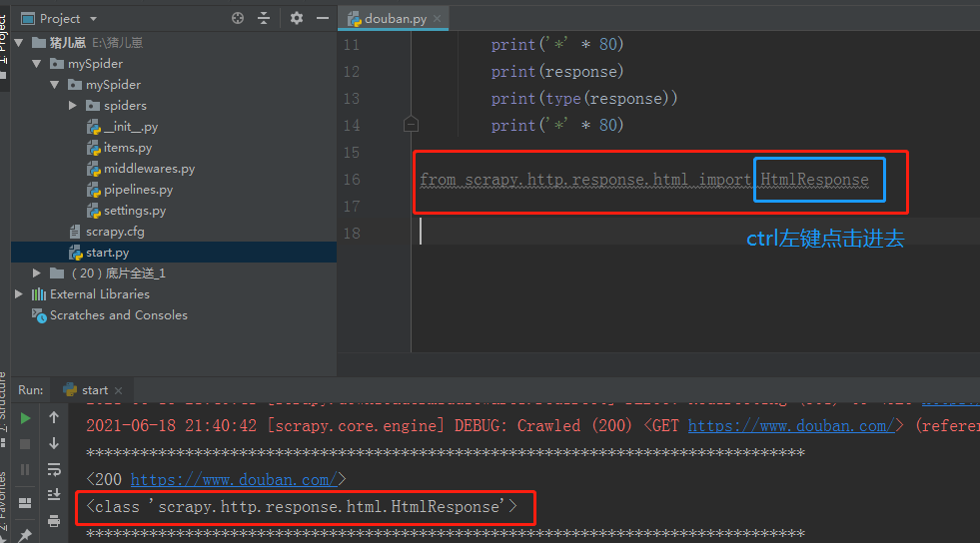Expand External Libraries node
The image size is (980, 543).
coord(19,294)
